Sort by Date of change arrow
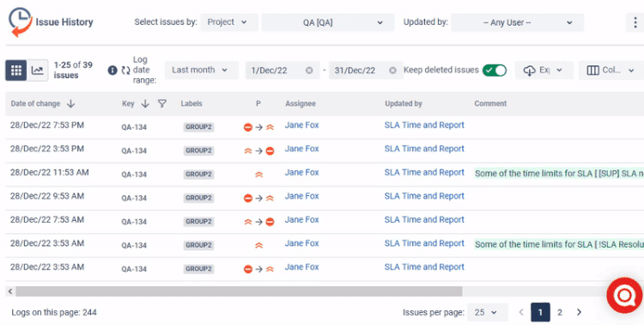The height and width of the screenshot is (325, 644). (70, 104)
